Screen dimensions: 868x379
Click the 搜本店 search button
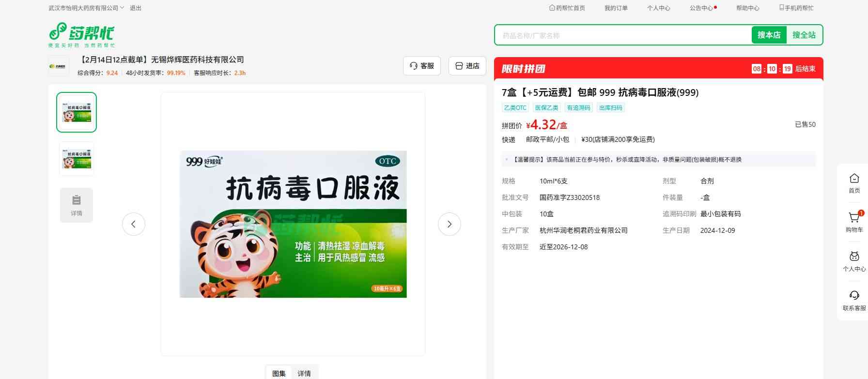point(769,35)
